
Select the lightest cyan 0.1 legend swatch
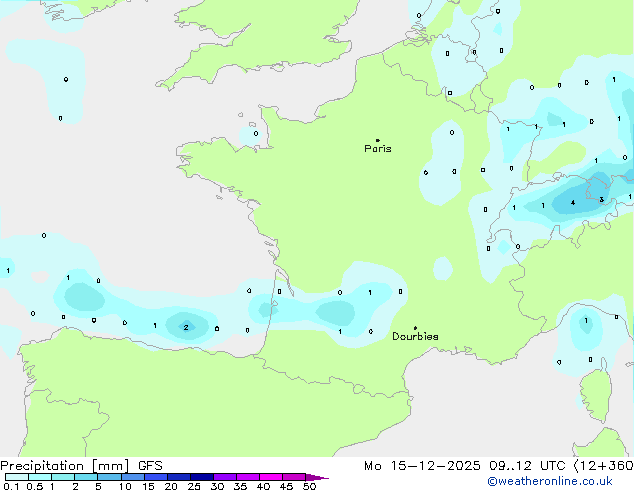(17, 477)
